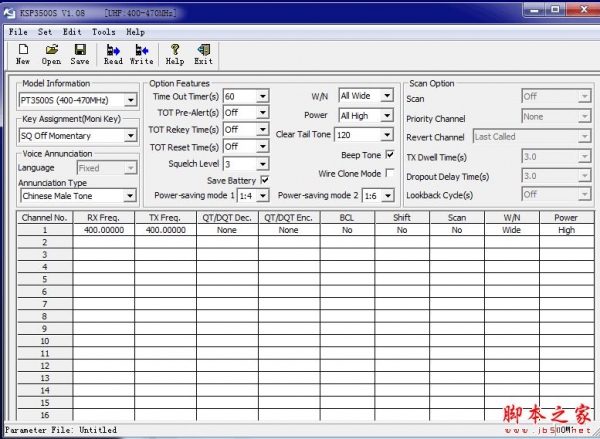Open the Time Out Timer dropdown

coord(262,96)
